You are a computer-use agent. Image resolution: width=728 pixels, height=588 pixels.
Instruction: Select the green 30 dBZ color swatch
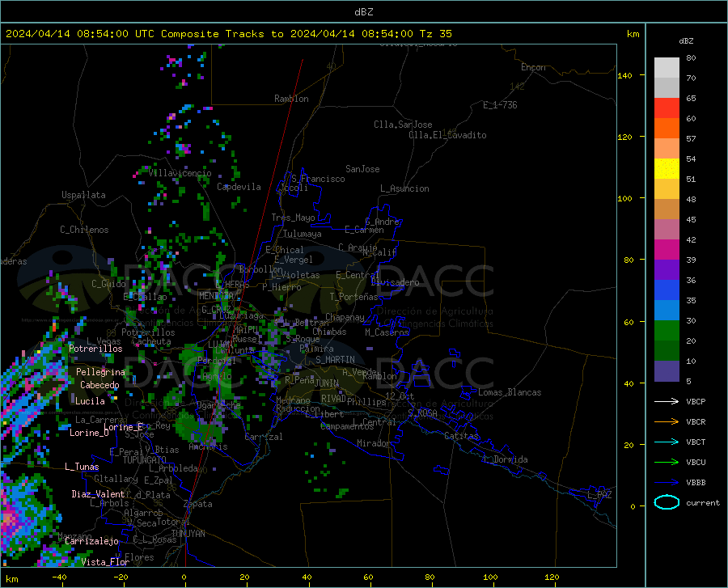[667, 331]
